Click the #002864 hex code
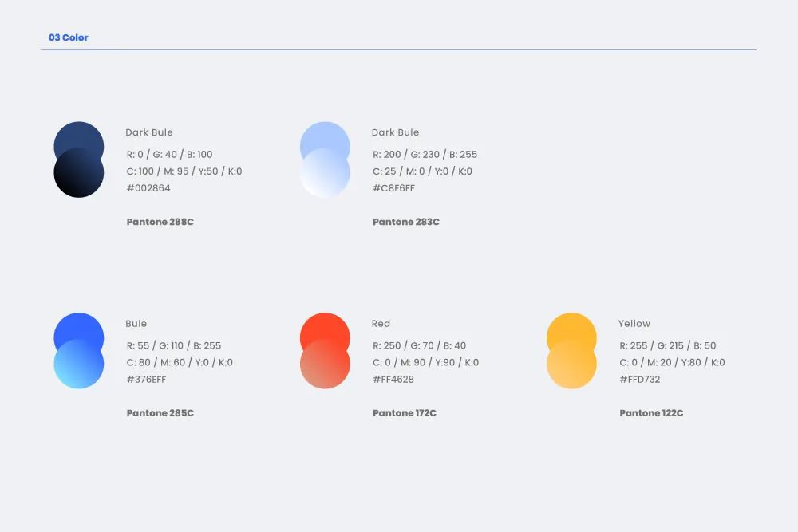Screen dimensions: 798x532 pos(148,188)
